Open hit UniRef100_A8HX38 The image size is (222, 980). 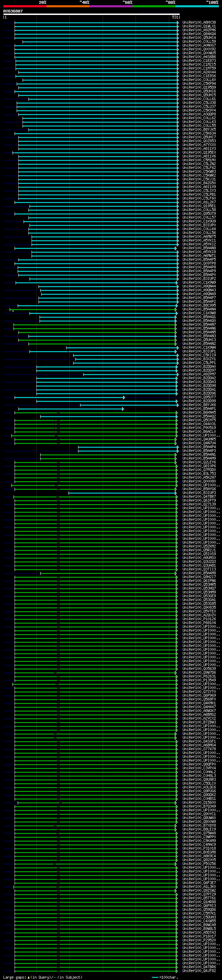point(199,23)
